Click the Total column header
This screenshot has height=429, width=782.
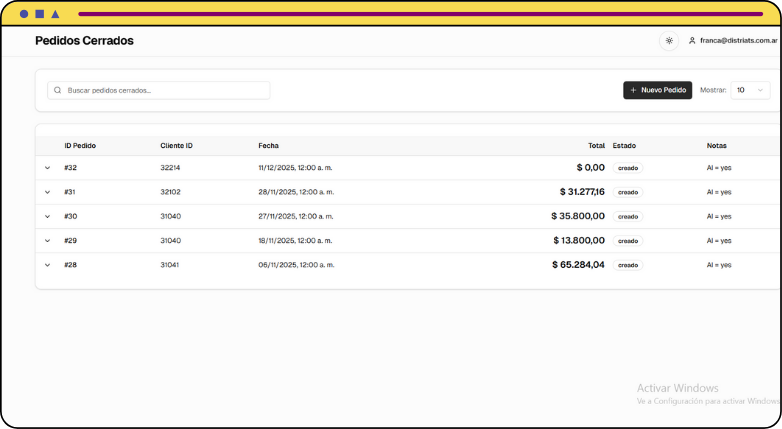pyautogui.click(x=596, y=146)
